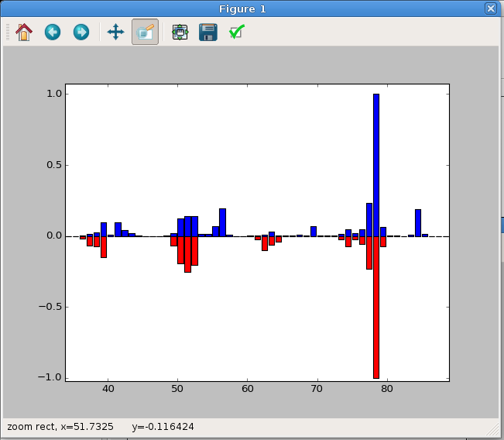Screen dimensions: 504x440
Task: Click the tallest blue bar near 78
Action: (376, 165)
